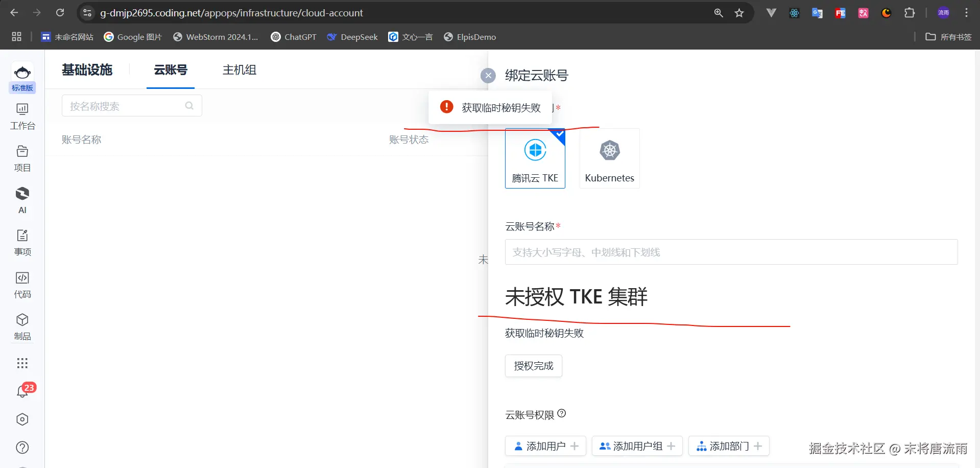Click the red FE extension icon
Viewport: 980px width, 468px height.
840,13
